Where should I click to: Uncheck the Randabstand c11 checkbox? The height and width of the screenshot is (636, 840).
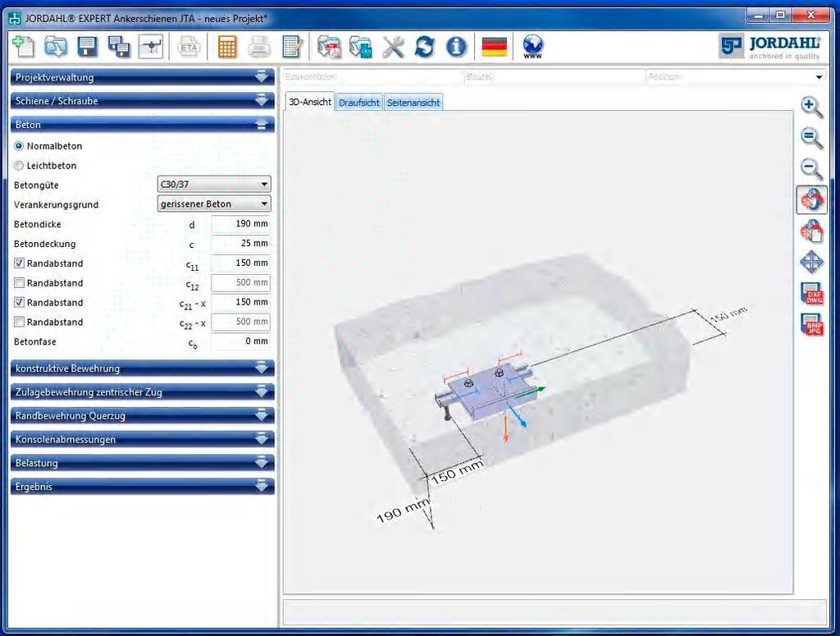click(x=19, y=263)
